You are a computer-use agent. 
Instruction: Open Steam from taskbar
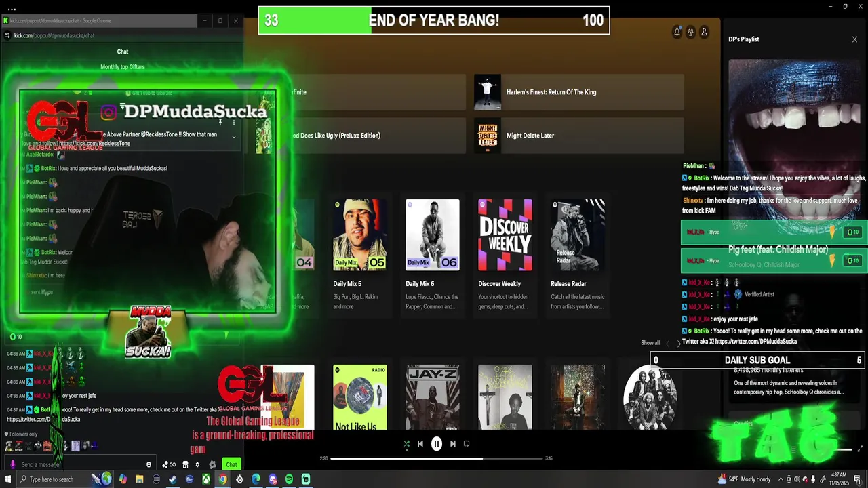173,479
